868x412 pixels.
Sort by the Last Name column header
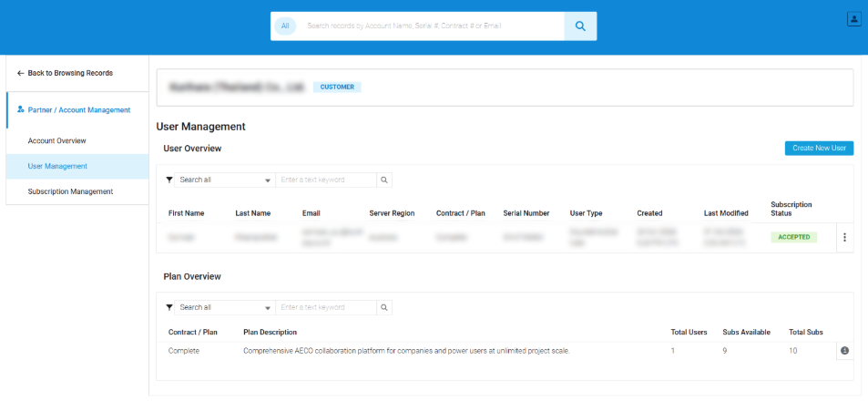click(x=251, y=213)
